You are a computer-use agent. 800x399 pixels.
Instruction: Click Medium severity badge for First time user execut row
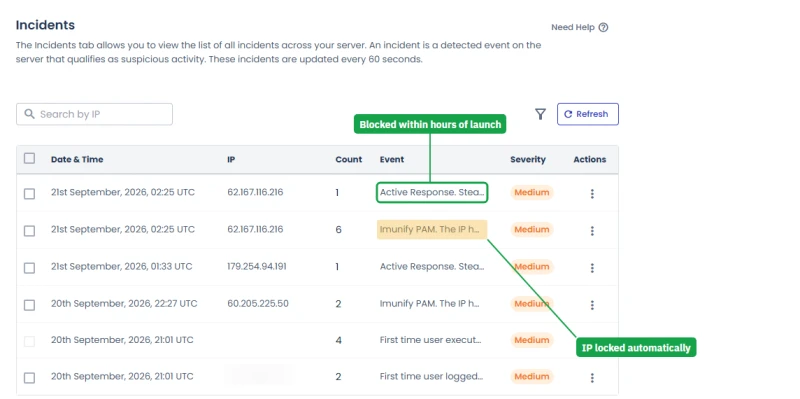click(532, 340)
